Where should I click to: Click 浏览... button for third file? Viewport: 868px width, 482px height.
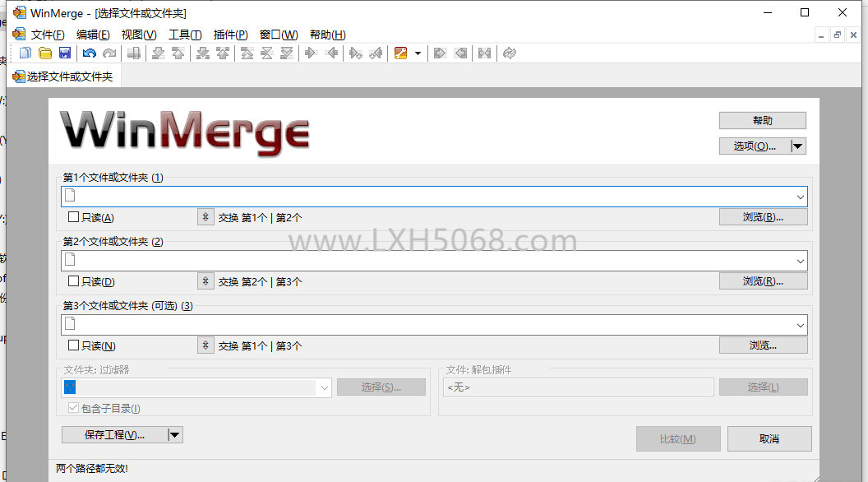click(763, 345)
